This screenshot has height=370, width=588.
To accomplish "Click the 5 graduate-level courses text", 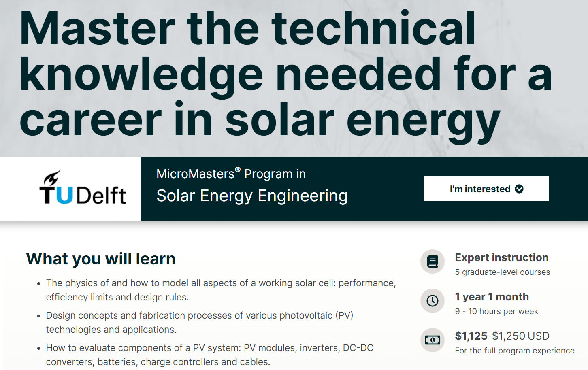I will tap(503, 272).
